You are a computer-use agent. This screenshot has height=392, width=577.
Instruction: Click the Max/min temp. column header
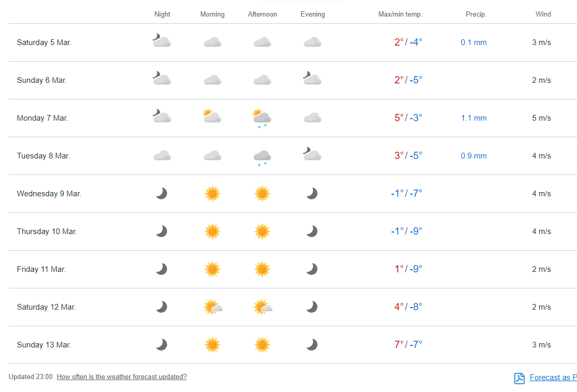coord(400,14)
